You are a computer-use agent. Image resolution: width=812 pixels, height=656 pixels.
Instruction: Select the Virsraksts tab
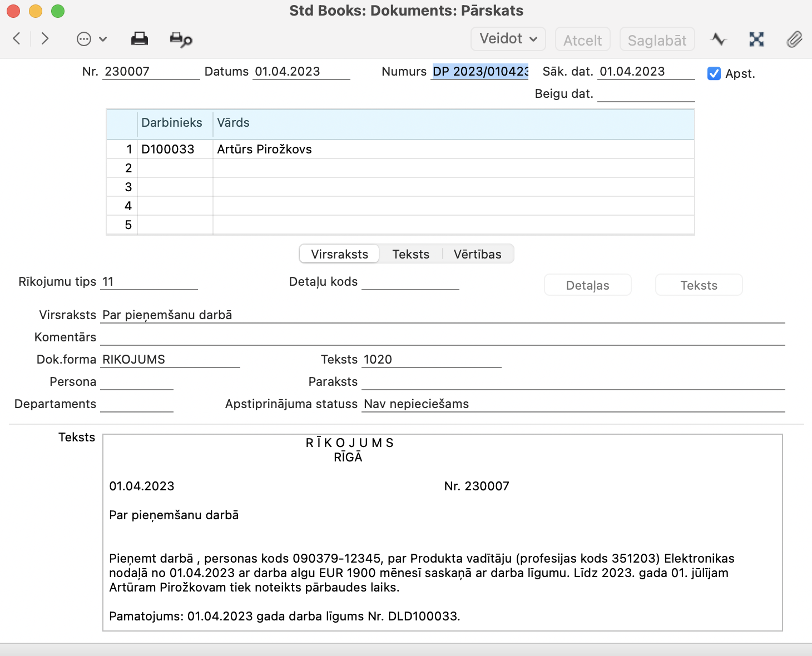339,254
